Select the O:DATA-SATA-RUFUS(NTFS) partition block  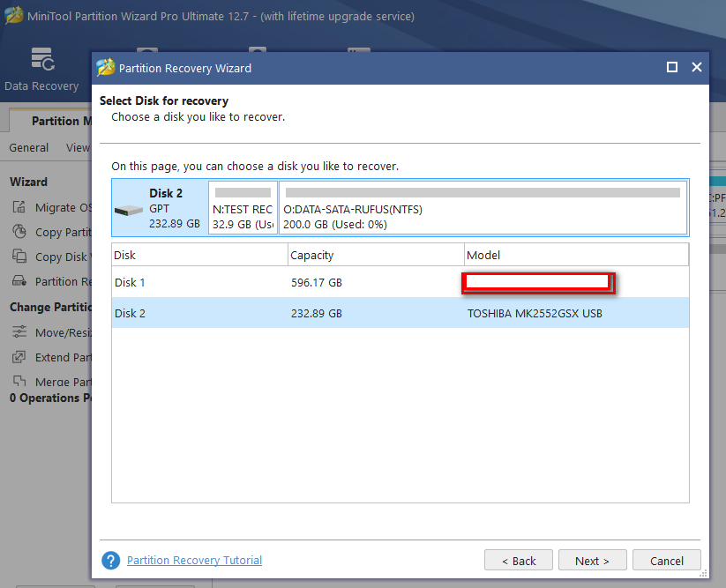click(x=483, y=208)
